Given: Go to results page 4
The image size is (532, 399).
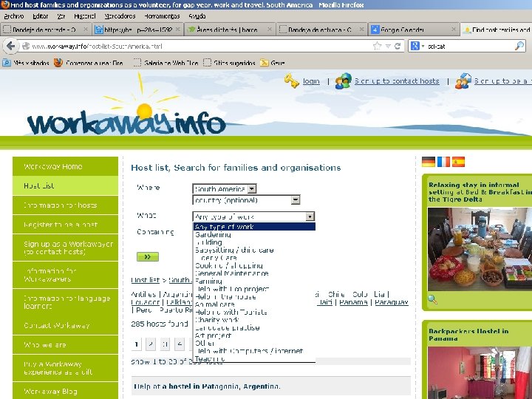Looking at the screenshot, I should pos(180,344).
